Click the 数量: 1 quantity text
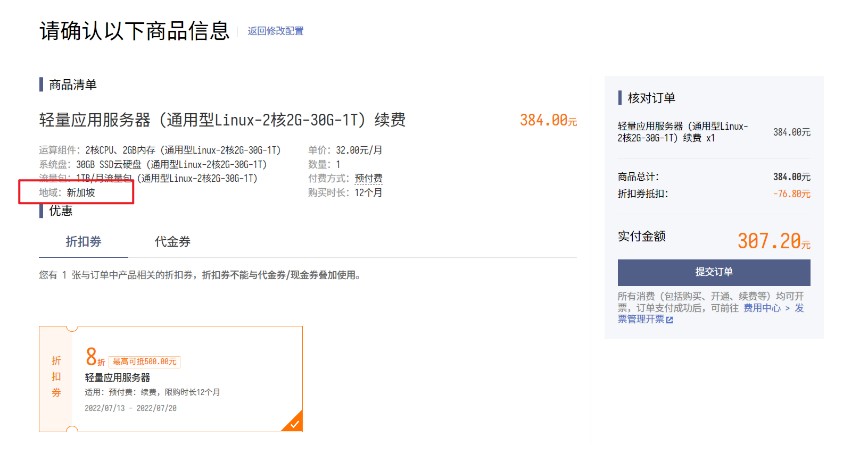The height and width of the screenshot is (454, 868). coord(324,164)
